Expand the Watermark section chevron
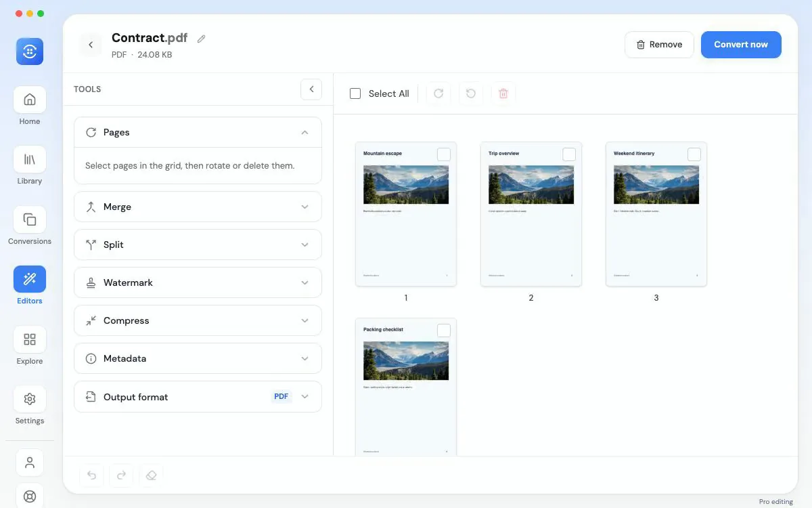This screenshot has height=508, width=812. point(304,282)
